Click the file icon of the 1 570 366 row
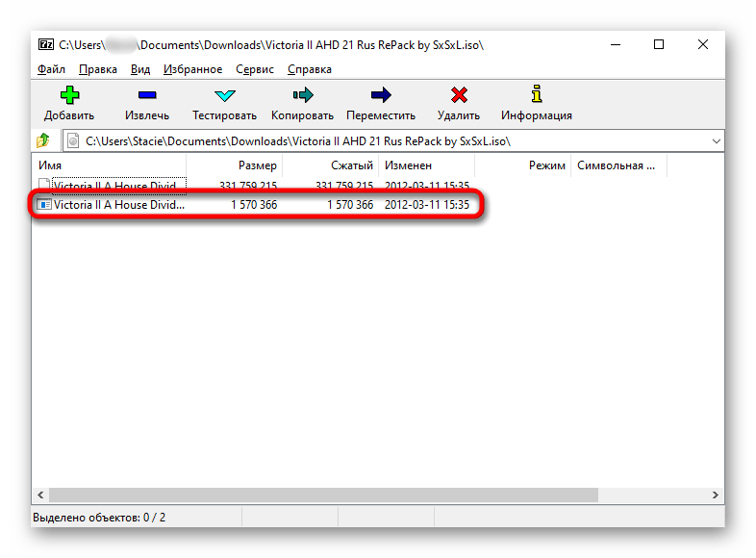 pos(44,205)
